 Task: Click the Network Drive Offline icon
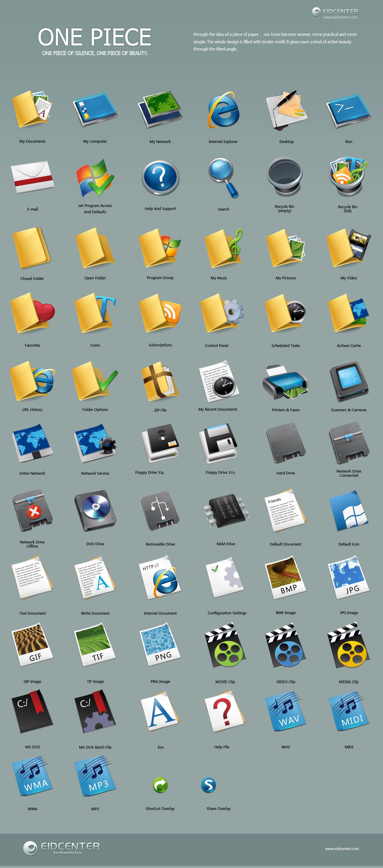pyautogui.click(x=32, y=510)
